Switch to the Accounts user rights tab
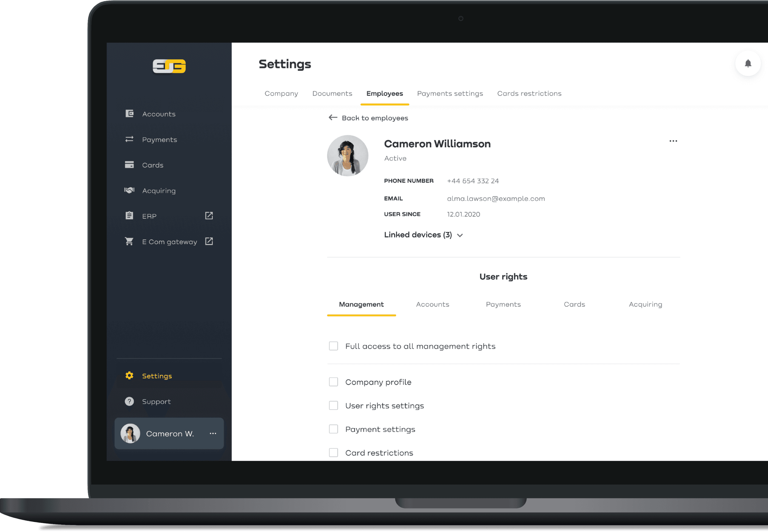Viewport: 768px width, 532px height. point(433,304)
